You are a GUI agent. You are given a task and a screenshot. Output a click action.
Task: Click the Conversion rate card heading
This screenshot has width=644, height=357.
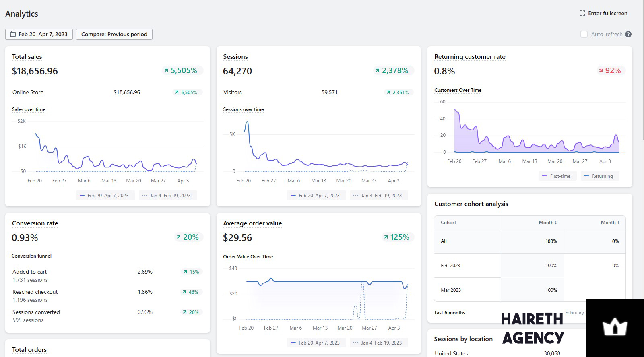[x=35, y=223]
